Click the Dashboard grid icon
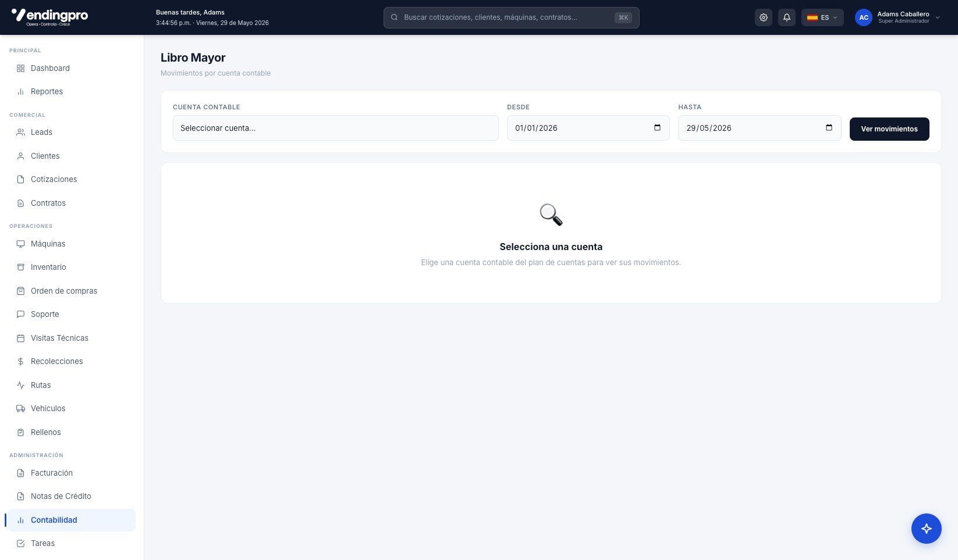 [x=20, y=68]
